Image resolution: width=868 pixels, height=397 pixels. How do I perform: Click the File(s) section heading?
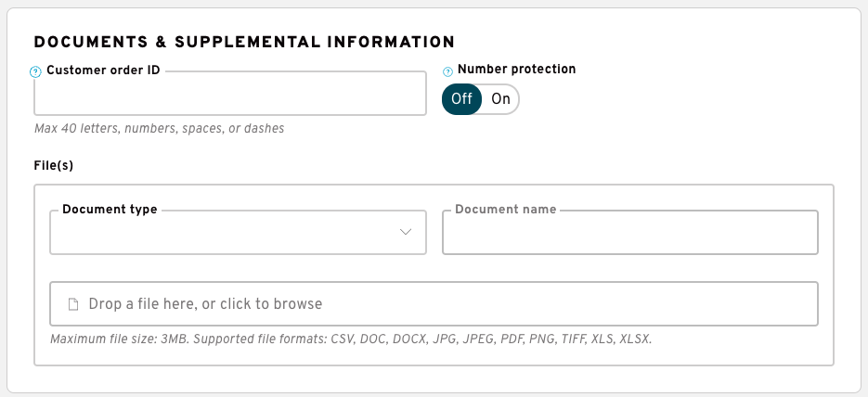[x=54, y=165]
